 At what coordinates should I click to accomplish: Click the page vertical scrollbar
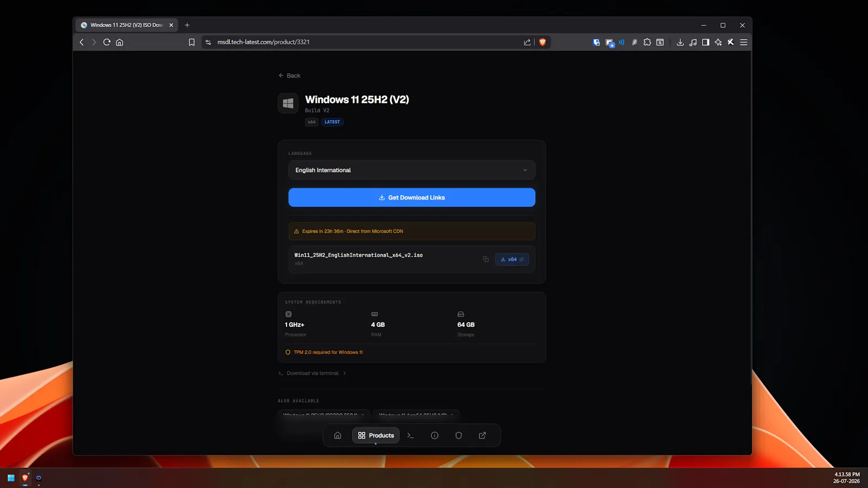coord(750,217)
